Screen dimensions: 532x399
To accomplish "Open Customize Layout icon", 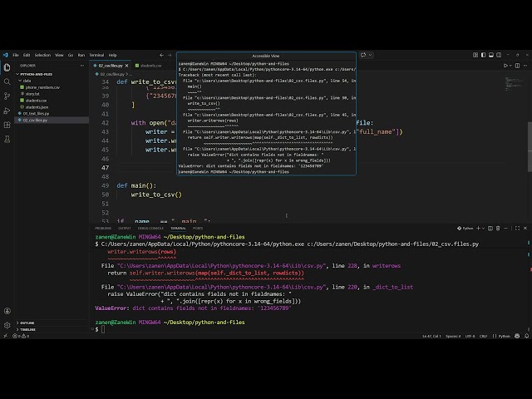I will [x=475, y=55].
